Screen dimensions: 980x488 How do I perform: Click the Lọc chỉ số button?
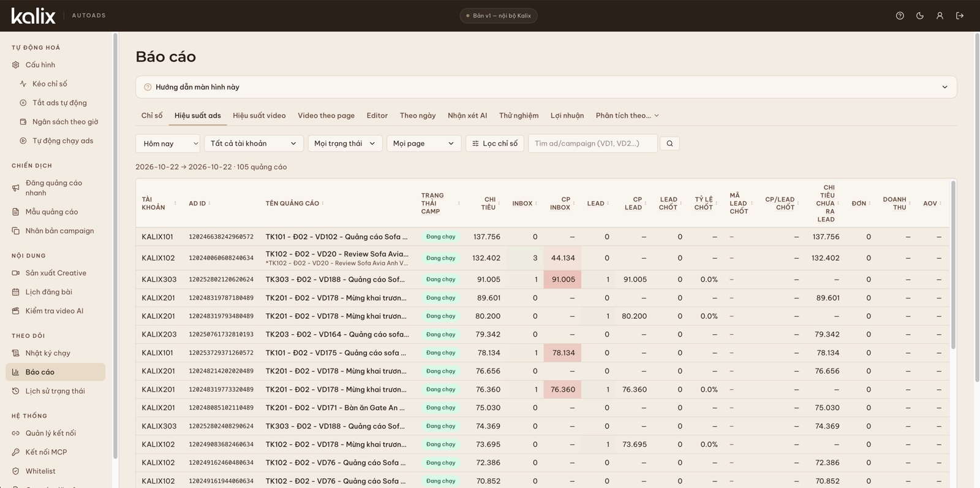pos(495,143)
